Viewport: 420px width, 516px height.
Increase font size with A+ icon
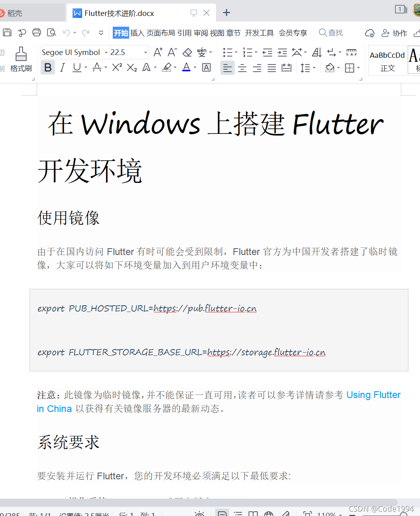158,52
